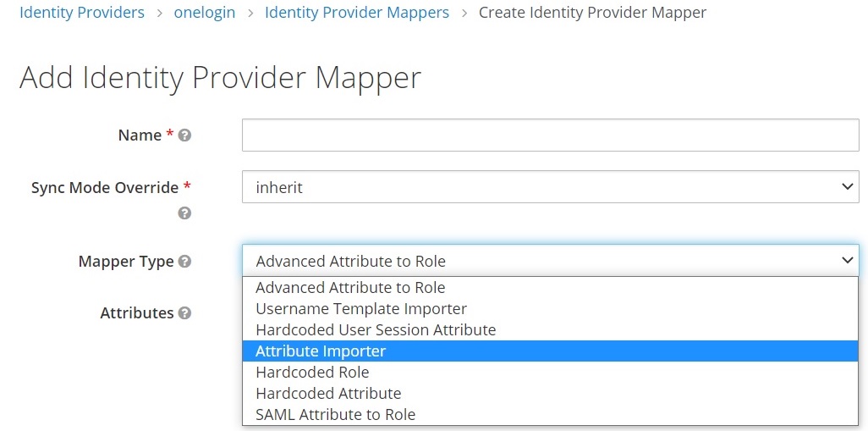This screenshot has height=431, width=868.
Task: Select Advanced Attribute to Role list option
Action: coord(350,288)
